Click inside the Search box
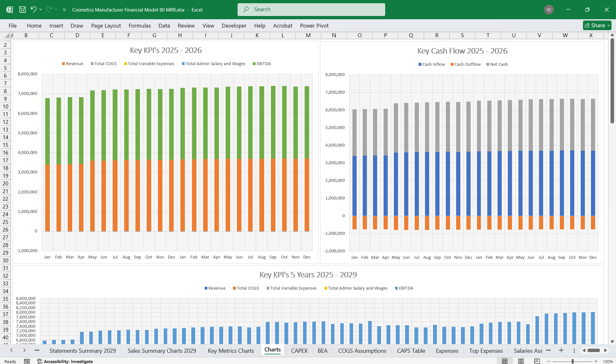The height and width of the screenshot is (364, 616). [x=311, y=9]
